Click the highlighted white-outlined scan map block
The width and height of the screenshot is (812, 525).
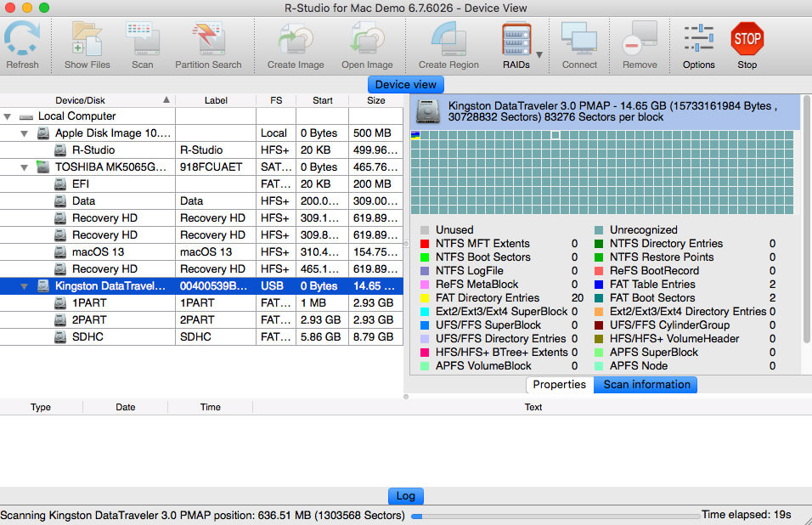pos(555,135)
